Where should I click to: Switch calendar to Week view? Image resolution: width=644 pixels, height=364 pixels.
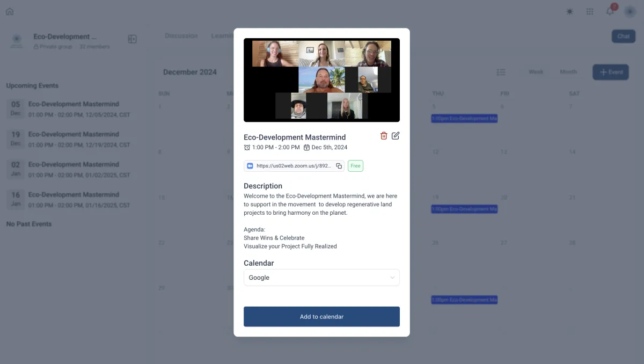coord(536,72)
